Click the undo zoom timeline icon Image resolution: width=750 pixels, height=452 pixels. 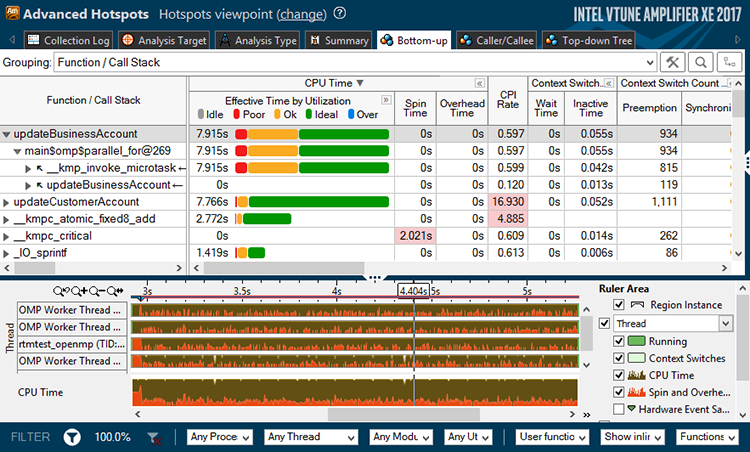[61, 291]
